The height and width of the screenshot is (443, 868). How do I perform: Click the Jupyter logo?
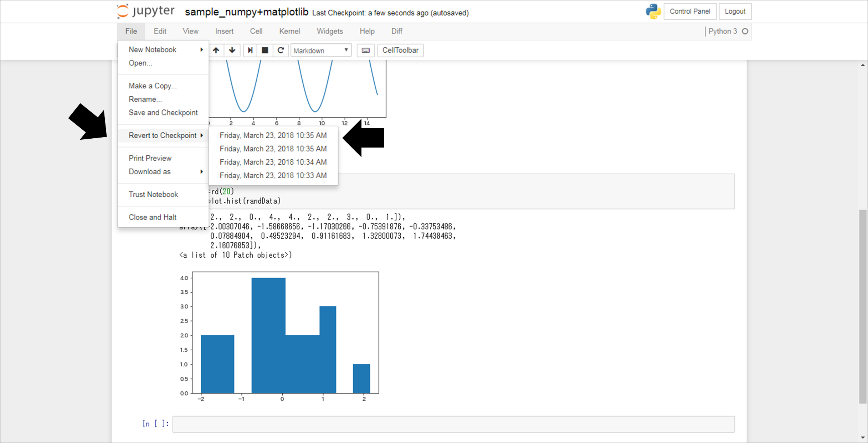(x=146, y=11)
